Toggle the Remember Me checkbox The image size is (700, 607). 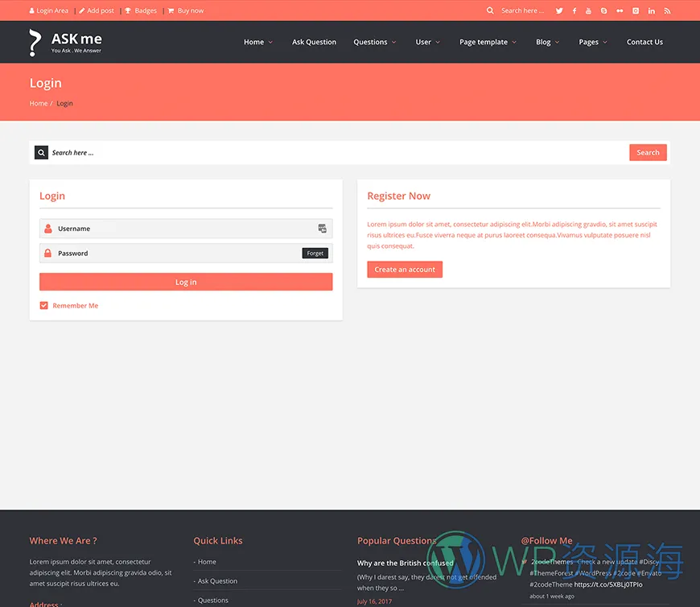pyautogui.click(x=44, y=306)
